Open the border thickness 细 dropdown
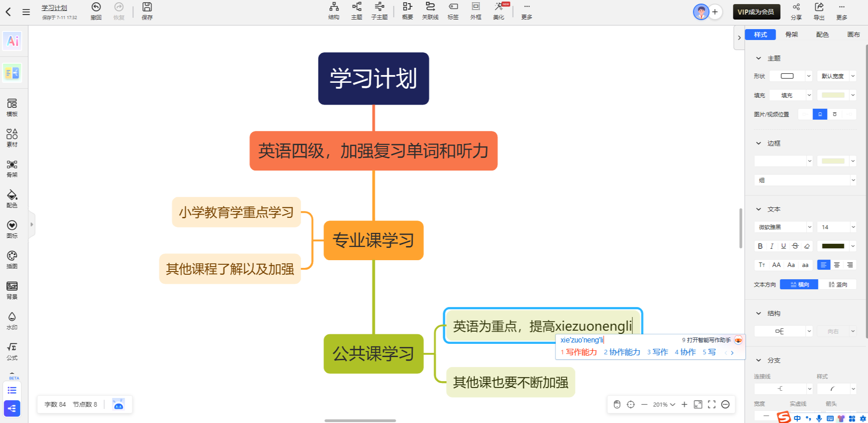 805,180
